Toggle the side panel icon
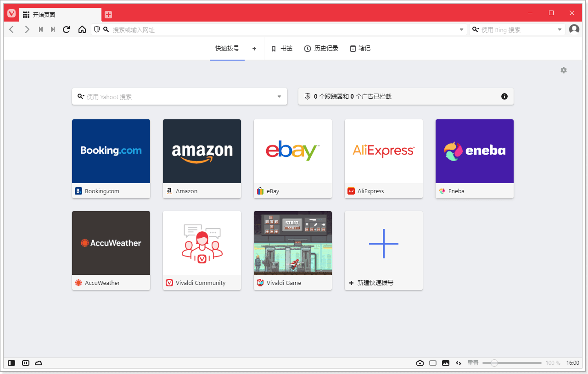 11,363
